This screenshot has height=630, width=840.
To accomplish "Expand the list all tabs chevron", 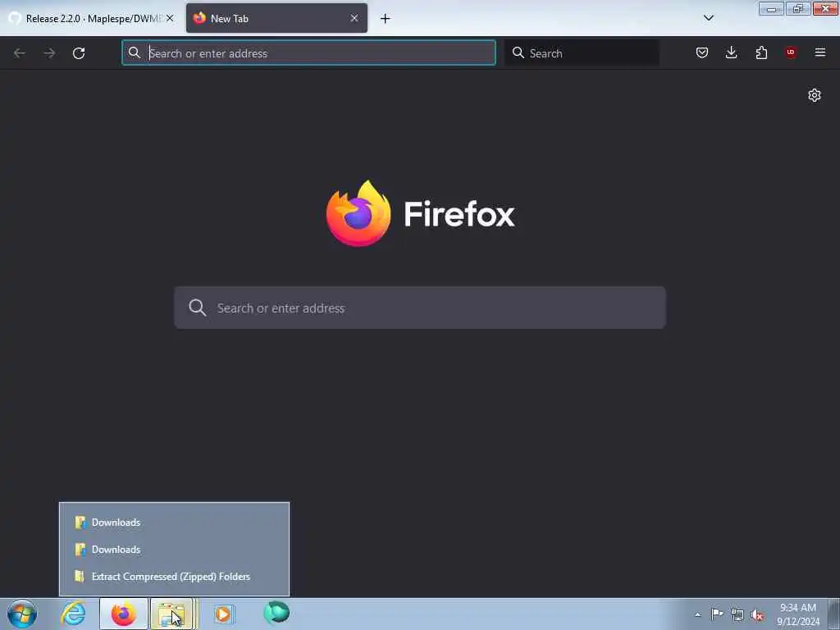I will click(709, 18).
